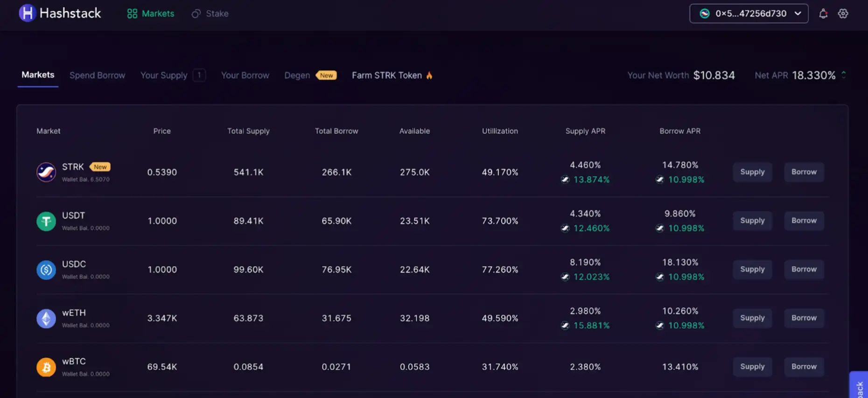Go to Markets in top navigation

pyautogui.click(x=151, y=14)
